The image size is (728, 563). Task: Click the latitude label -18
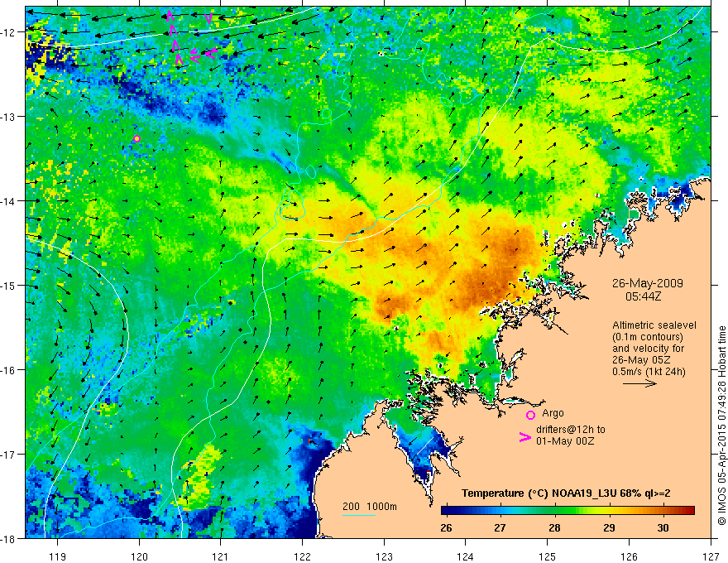pyautogui.click(x=8, y=538)
